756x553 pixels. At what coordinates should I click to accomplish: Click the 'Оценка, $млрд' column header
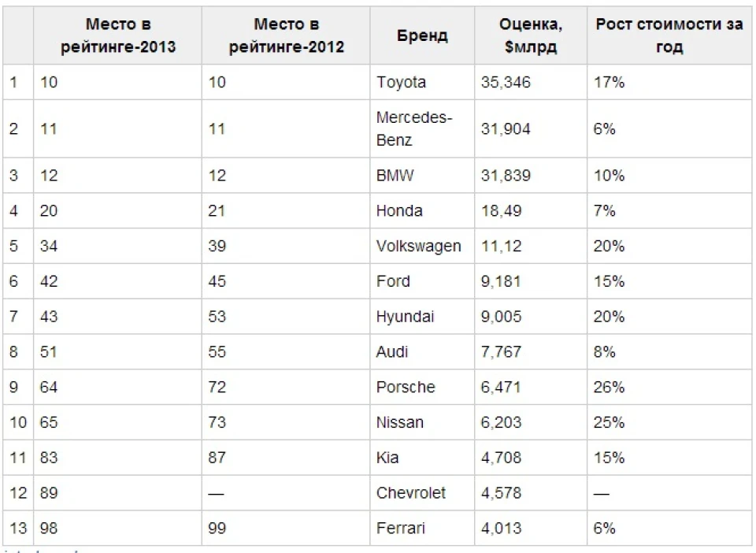pyautogui.click(x=531, y=35)
